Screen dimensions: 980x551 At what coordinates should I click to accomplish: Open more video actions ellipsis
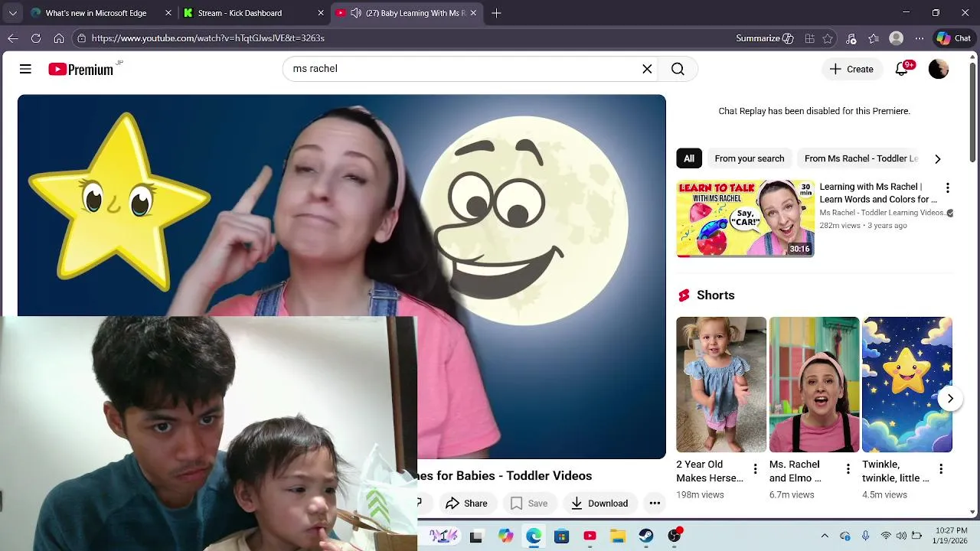(x=655, y=503)
